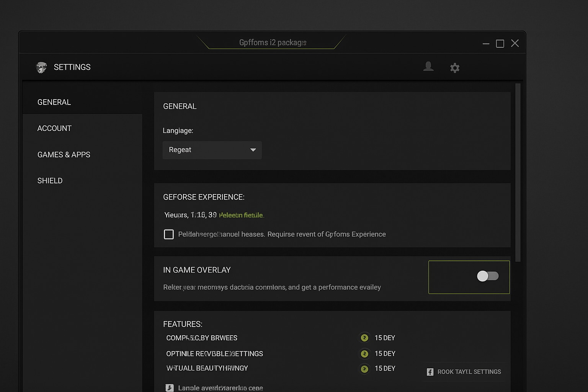Close the Gpffoms window

(515, 43)
